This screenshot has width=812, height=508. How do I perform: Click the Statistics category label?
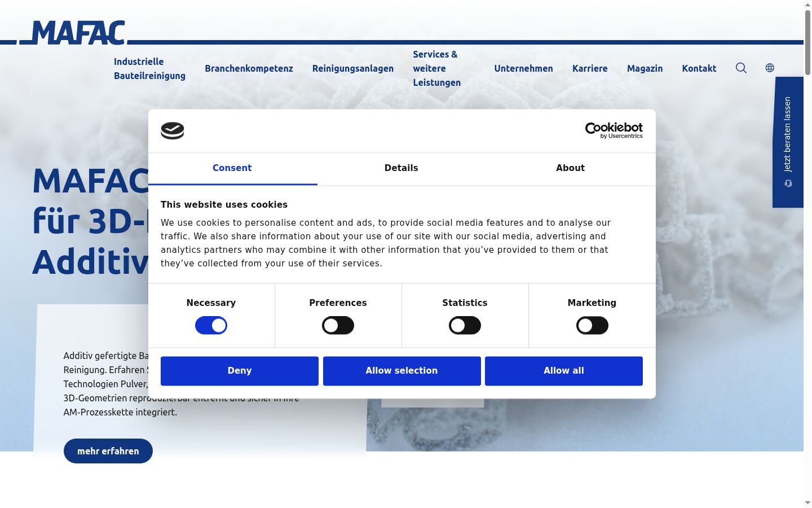(465, 303)
